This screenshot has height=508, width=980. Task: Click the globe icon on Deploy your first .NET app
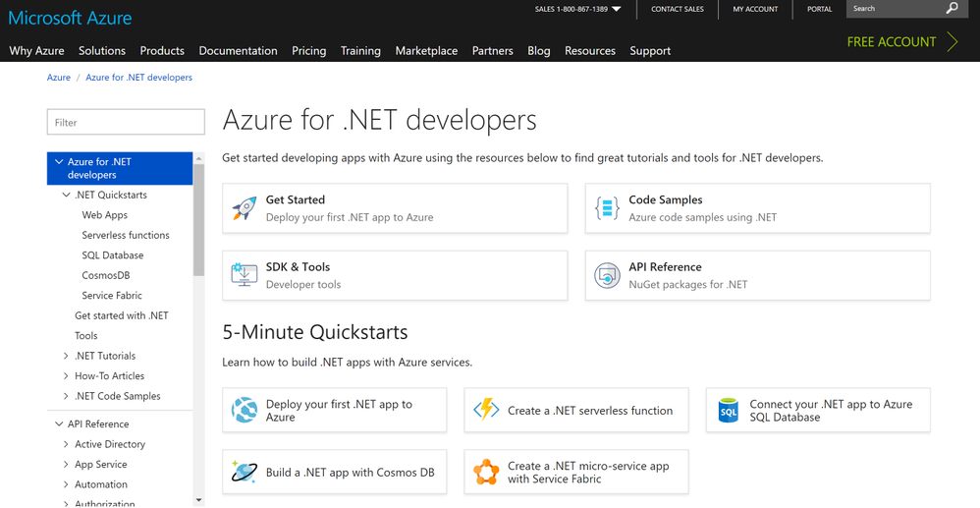pyautogui.click(x=244, y=411)
